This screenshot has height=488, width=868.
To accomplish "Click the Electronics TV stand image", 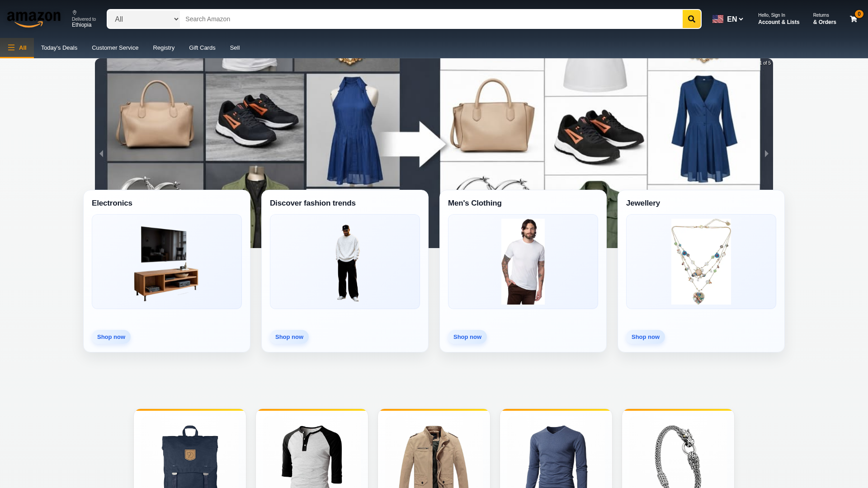I will tap(167, 262).
